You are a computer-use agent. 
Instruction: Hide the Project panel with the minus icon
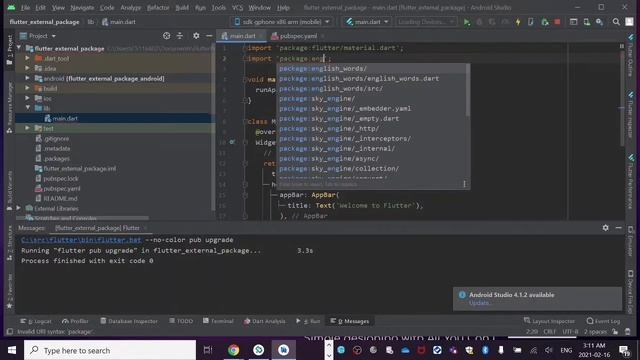(x=209, y=36)
